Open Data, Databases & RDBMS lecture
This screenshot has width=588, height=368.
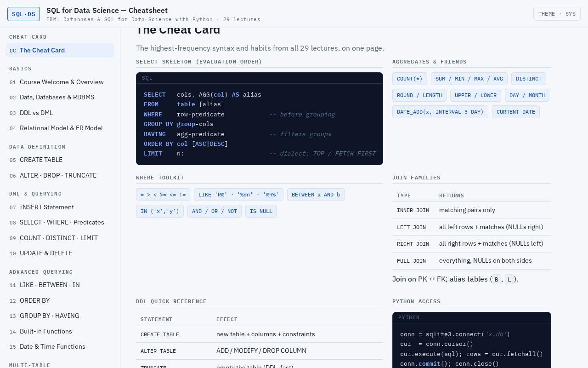pyautogui.click(x=60, y=97)
